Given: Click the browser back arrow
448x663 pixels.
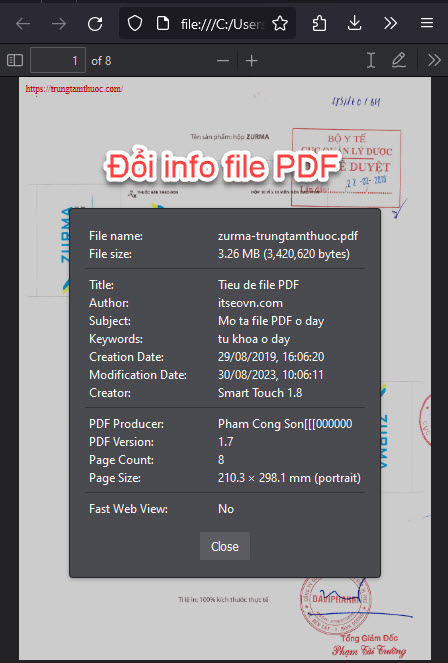Looking at the screenshot, I should [x=23, y=24].
